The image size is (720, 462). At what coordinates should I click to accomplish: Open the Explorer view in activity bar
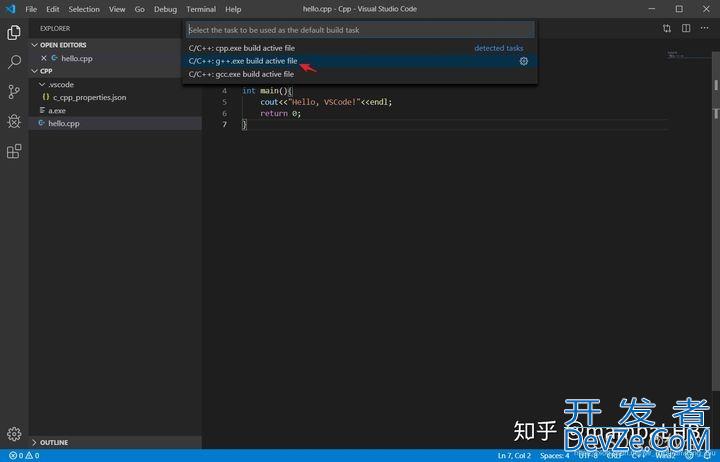pos(14,33)
